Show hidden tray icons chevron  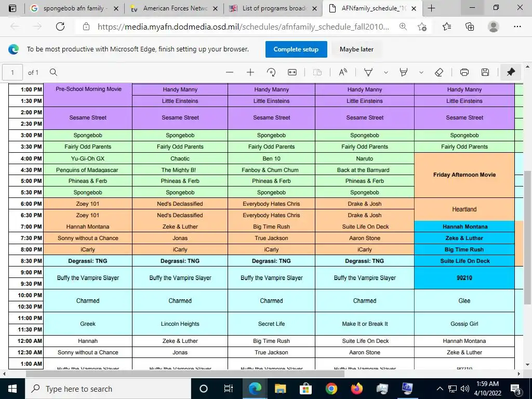440,389
